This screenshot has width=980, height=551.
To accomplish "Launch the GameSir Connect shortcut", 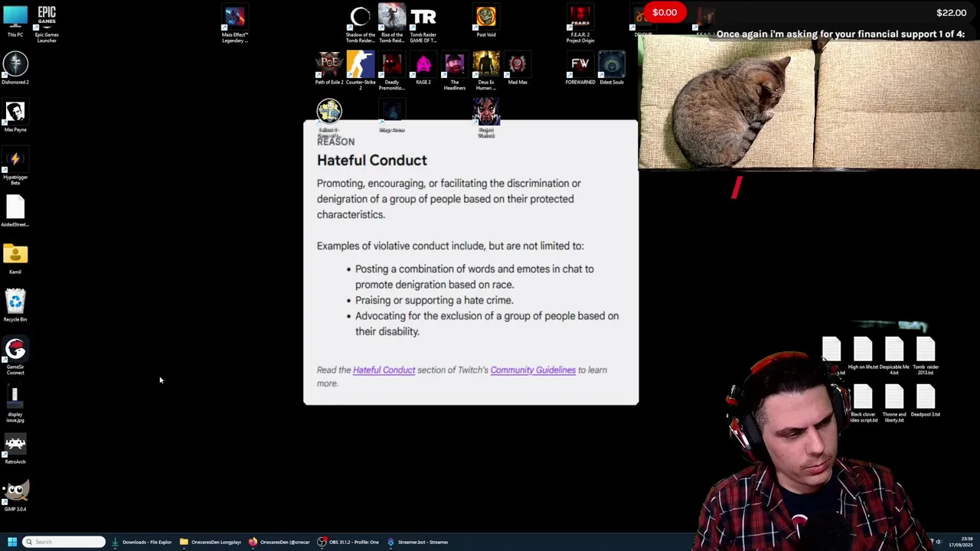I will (x=15, y=356).
